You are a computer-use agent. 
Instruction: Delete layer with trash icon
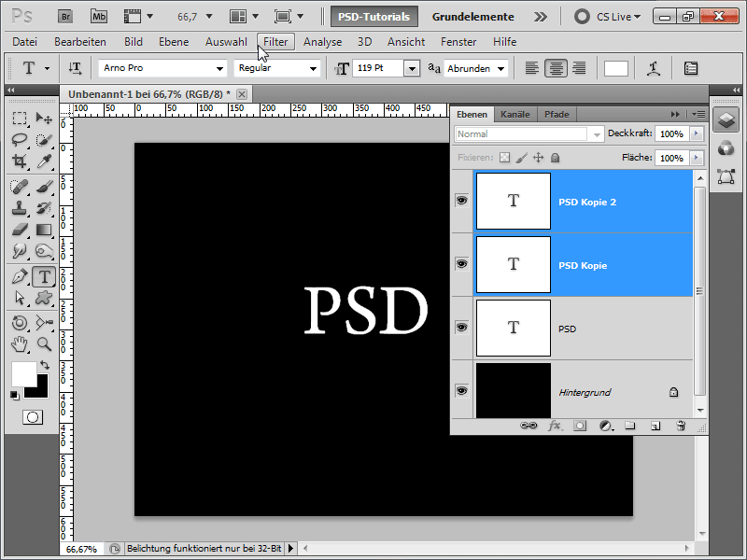tap(681, 426)
